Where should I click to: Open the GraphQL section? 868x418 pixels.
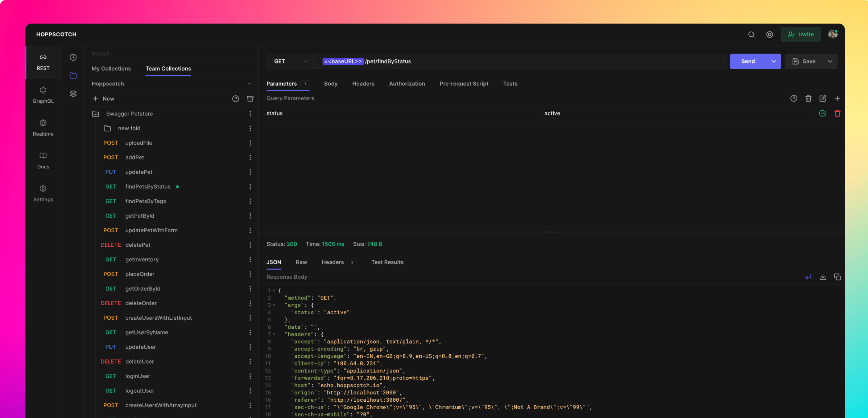pos(43,95)
